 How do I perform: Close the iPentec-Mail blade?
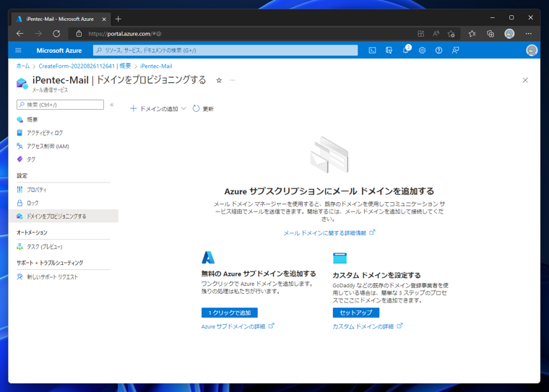pos(525,80)
